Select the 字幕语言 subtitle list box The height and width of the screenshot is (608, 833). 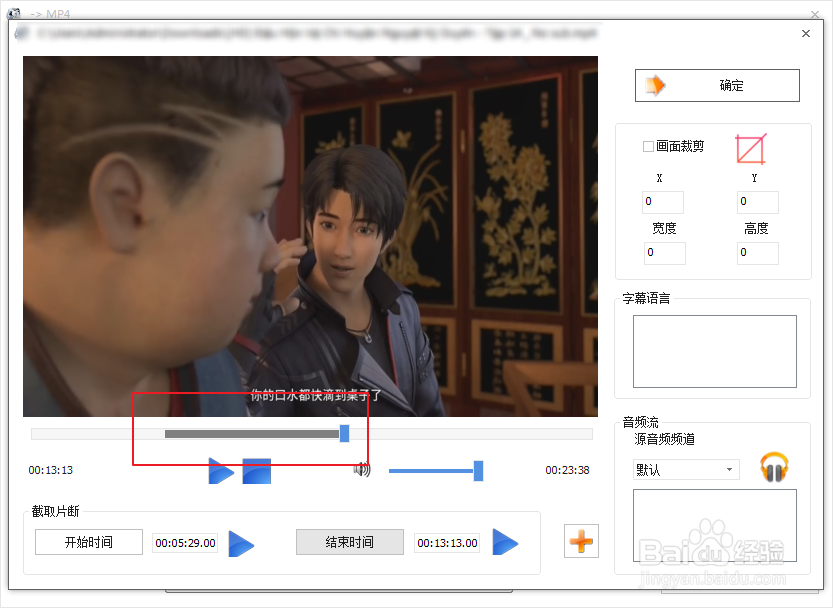[x=715, y=351]
